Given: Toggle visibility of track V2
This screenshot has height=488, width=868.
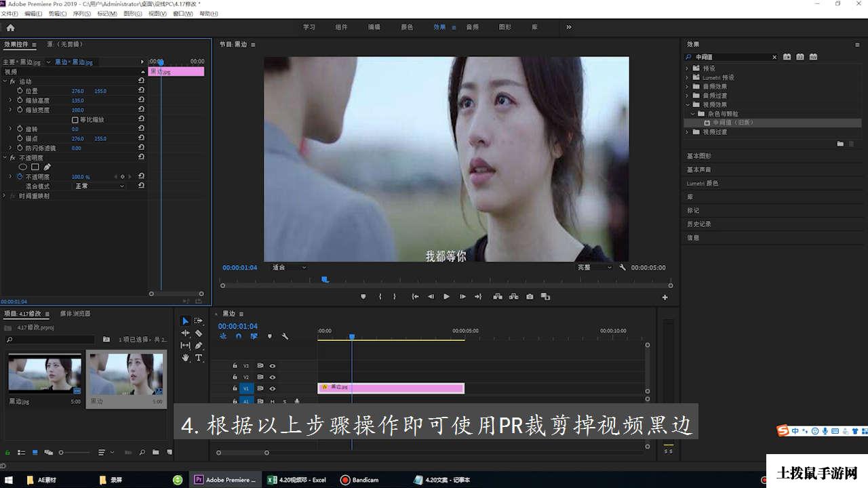Looking at the screenshot, I should tap(272, 377).
